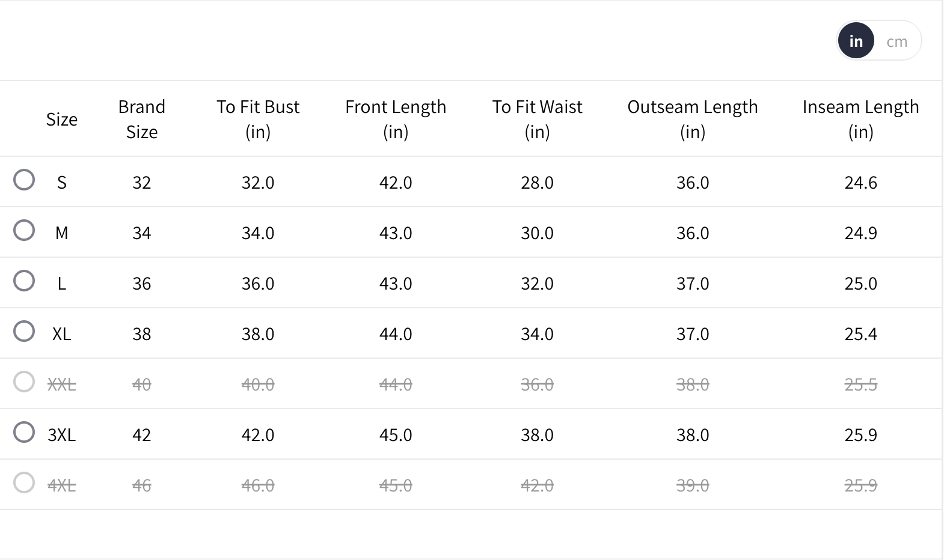Select the 3XL size radio button
The width and height of the screenshot is (944, 560).
(24, 432)
